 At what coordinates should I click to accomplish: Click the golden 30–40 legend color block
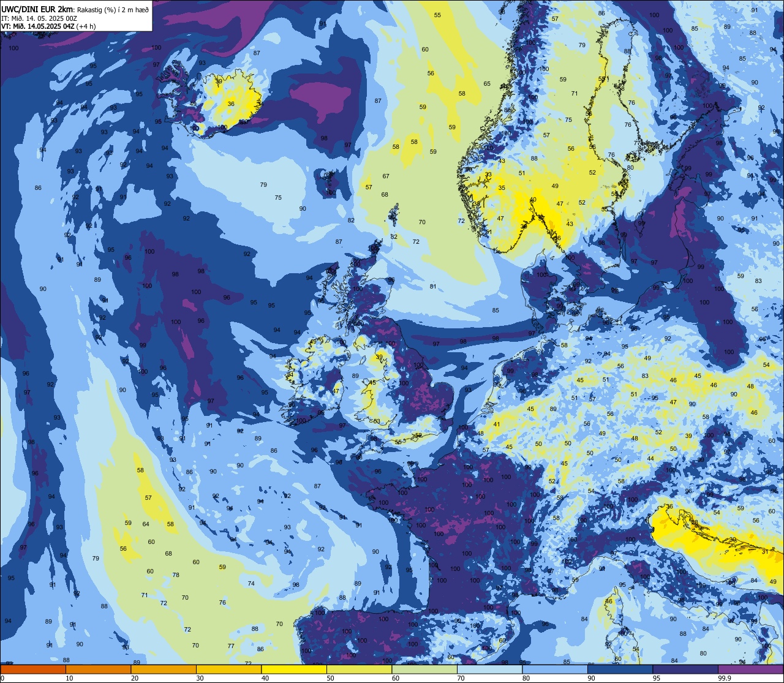pos(228,669)
